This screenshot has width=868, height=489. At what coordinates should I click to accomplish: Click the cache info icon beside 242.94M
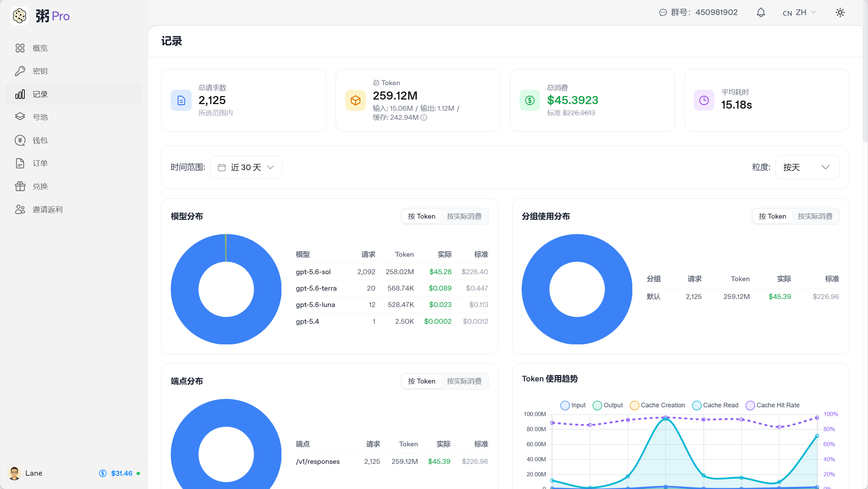pyautogui.click(x=424, y=118)
